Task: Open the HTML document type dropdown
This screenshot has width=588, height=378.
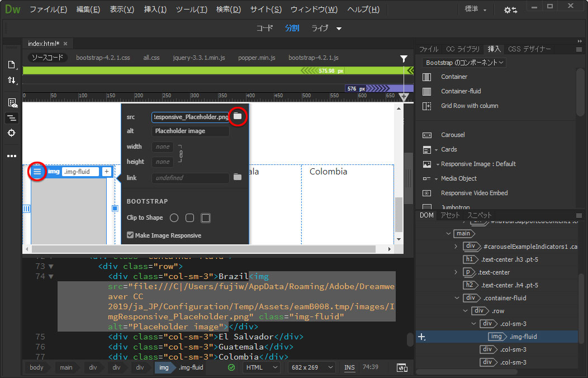Action: [x=262, y=367]
